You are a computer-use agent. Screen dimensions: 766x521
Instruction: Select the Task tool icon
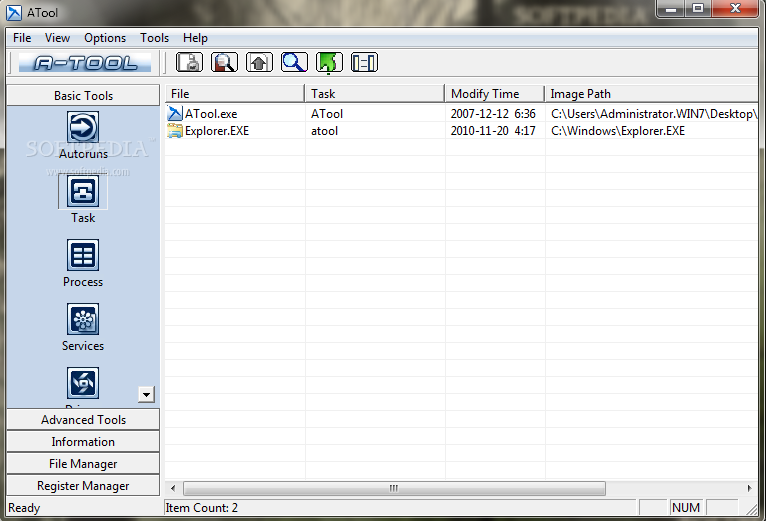[x=83, y=191]
